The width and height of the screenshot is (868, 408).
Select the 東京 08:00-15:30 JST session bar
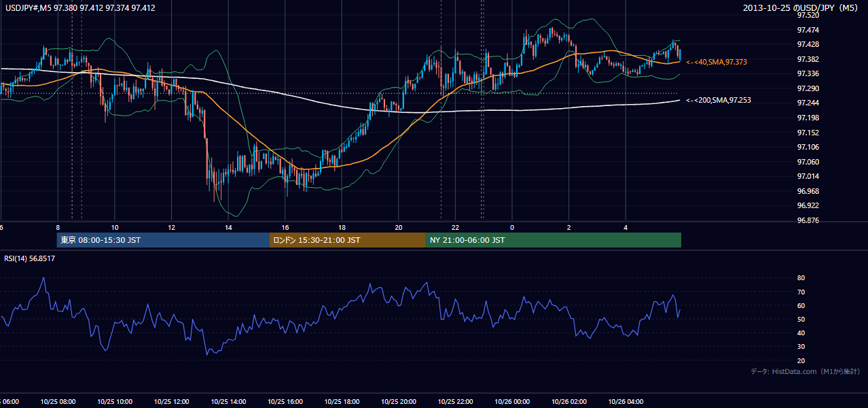coord(163,240)
